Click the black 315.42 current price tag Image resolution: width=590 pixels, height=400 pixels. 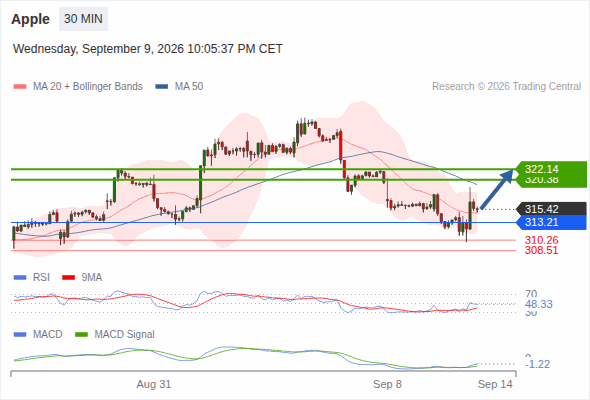pos(551,209)
